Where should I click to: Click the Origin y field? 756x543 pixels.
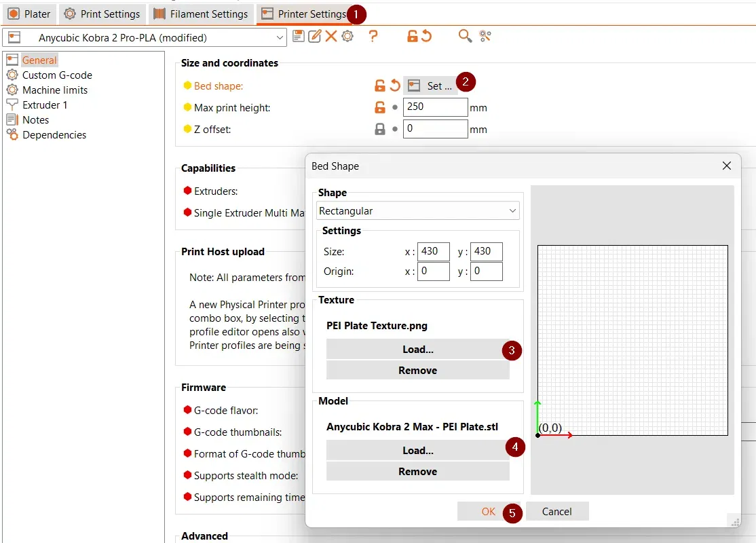coord(487,271)
